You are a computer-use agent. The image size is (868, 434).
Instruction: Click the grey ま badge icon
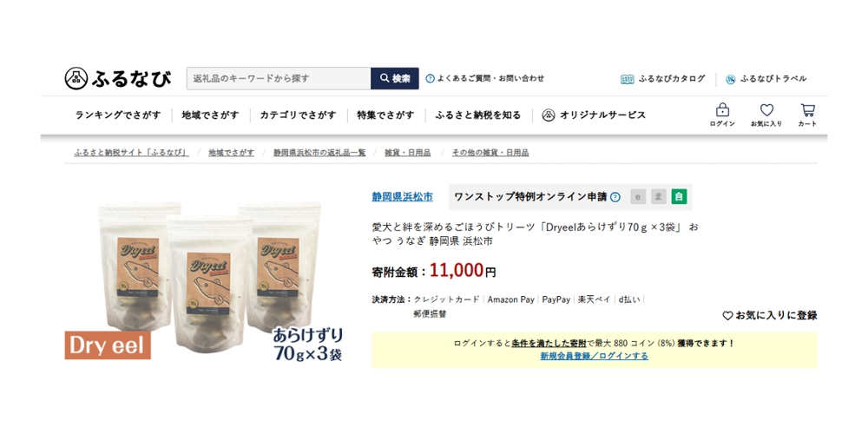(x=659, y=196)
